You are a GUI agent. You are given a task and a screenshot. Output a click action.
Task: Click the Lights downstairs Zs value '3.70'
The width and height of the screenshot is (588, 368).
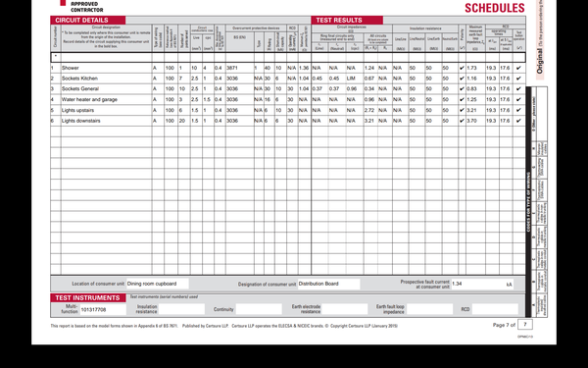coord(471,121)
